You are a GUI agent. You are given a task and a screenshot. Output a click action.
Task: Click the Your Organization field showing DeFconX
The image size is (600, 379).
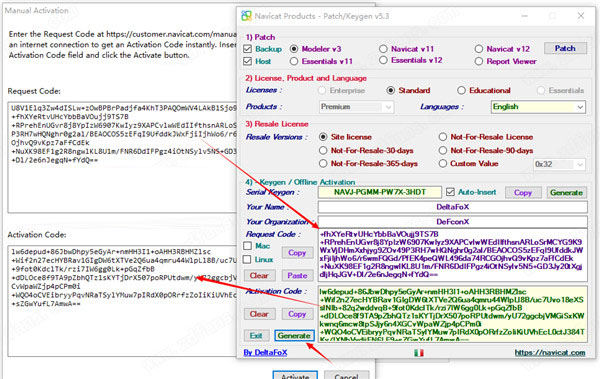click(453, 222)
